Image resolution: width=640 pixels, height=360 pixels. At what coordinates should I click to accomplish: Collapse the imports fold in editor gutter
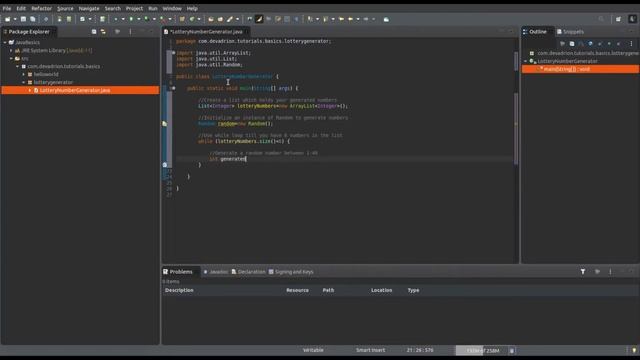coord(173,53)
